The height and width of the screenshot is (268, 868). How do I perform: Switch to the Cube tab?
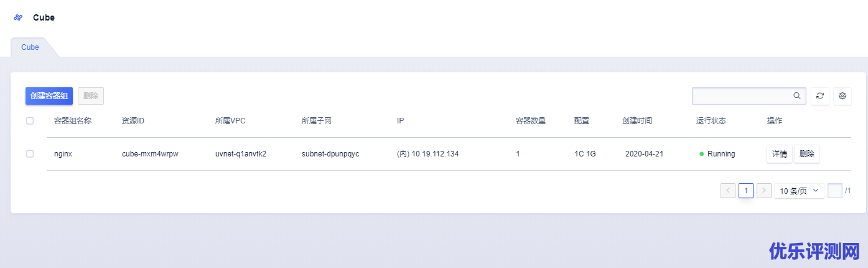30,47
